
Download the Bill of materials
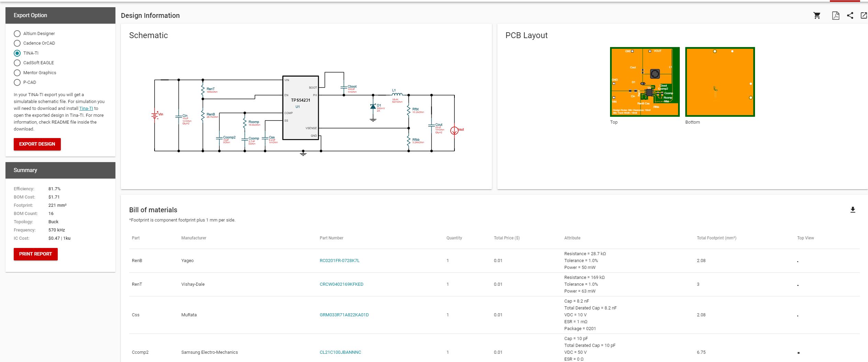click(853, 210)
